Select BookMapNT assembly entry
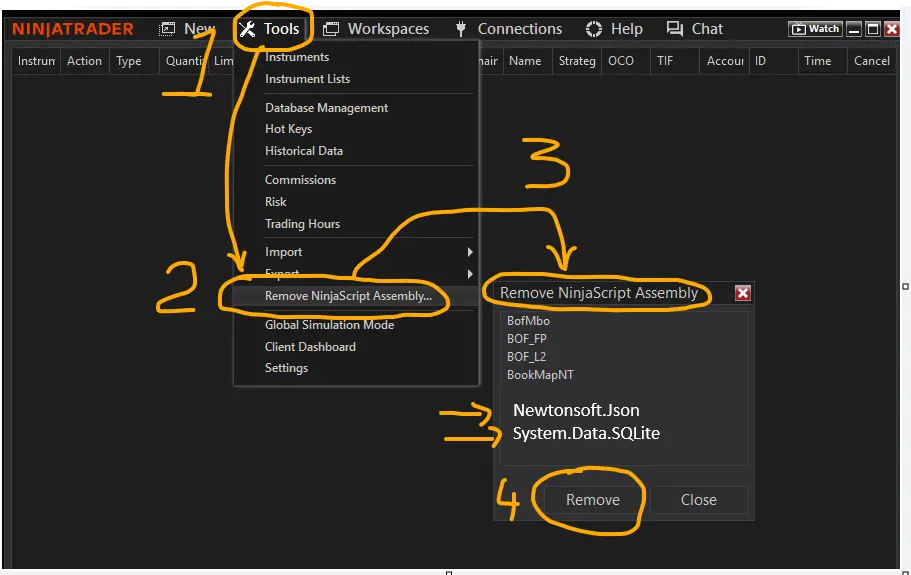This screenshot has width=911, height=575. point(540,375)
